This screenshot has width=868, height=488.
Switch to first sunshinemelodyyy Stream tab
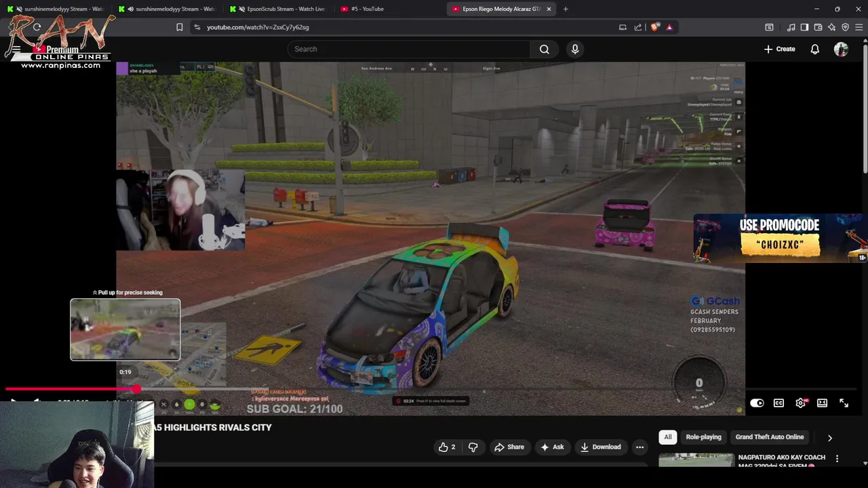coord(56,9)
